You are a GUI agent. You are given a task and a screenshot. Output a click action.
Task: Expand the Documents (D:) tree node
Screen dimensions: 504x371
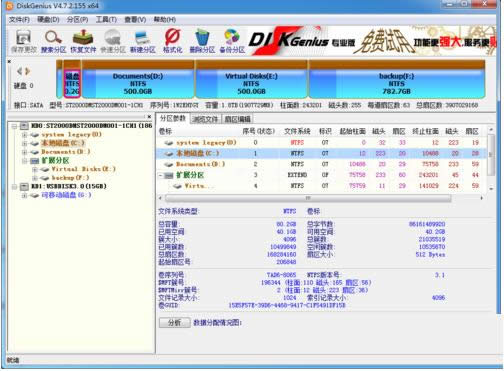pyautogui.click(x=24, y=152)
